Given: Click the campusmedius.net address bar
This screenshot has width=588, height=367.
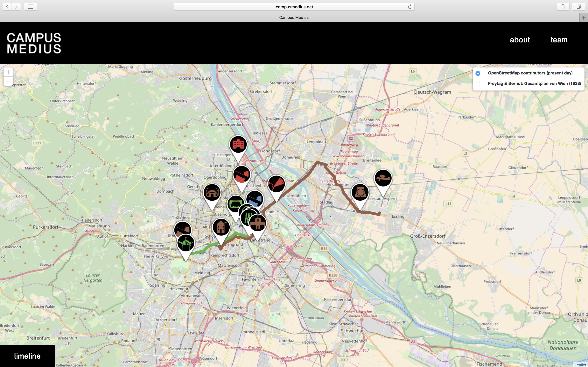Looking at the screenshot, I should coord(294,7).
